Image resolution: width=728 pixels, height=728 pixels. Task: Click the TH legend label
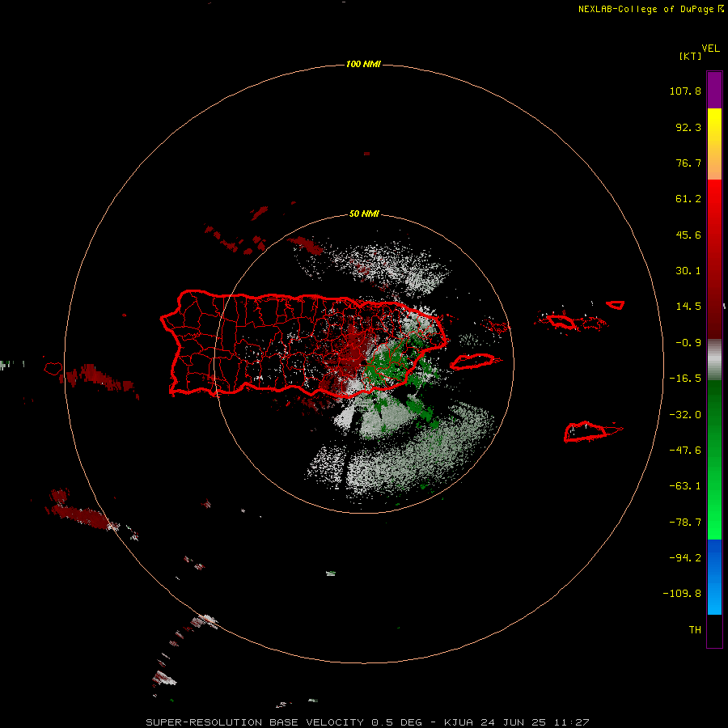695,630
